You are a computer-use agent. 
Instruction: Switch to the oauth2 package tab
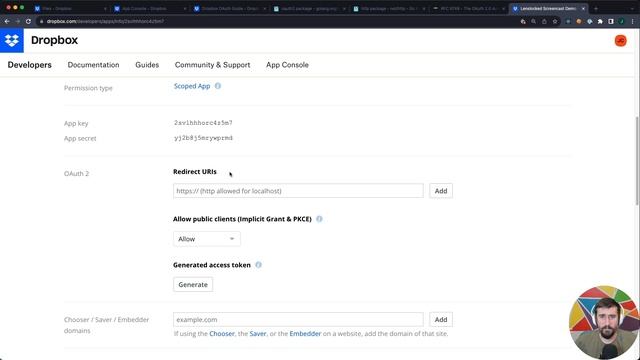[x=309, y=8]
